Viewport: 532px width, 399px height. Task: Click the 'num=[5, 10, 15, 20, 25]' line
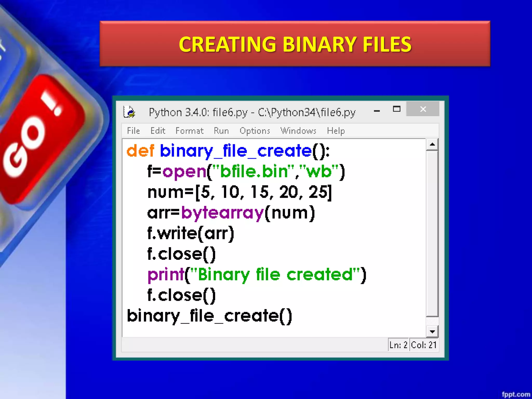click(240, 192)
